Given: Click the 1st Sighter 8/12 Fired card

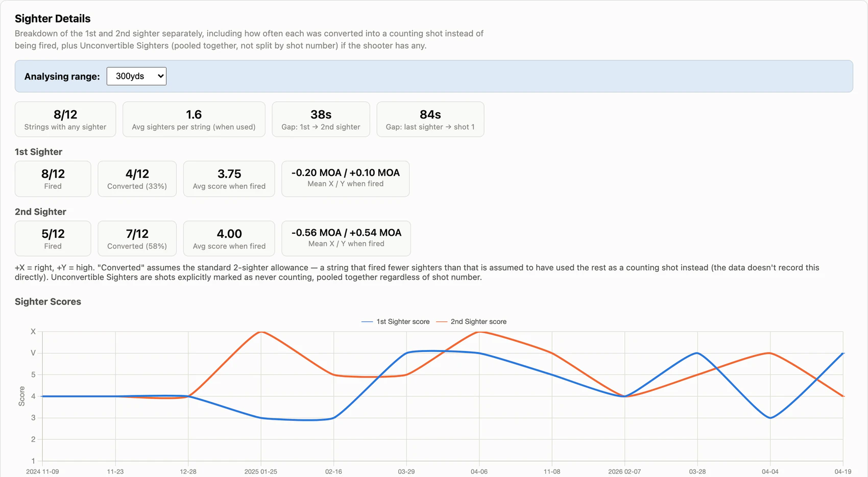Looking at the screenshot, I should click(53, 179).
